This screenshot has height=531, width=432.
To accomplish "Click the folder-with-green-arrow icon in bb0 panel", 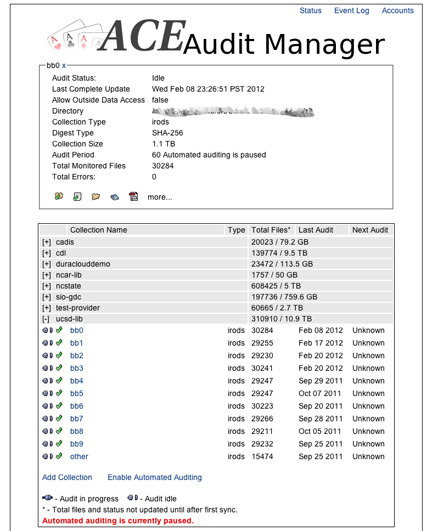I will tap(59, 196).
